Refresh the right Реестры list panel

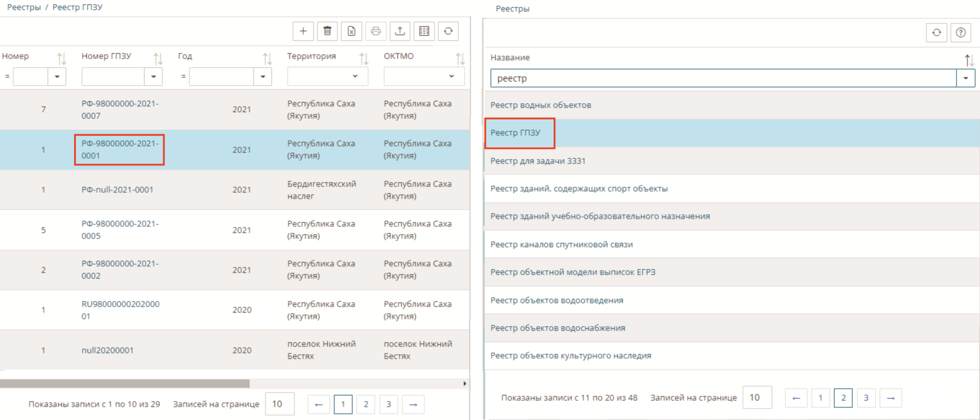pyautogui.click(x=937, y=32)
